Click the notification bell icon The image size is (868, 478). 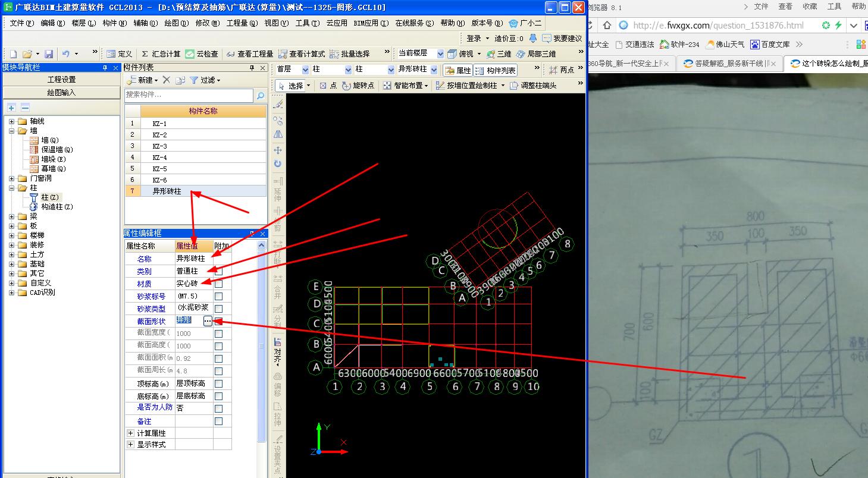pyautogui.click(x=533, y=38)
